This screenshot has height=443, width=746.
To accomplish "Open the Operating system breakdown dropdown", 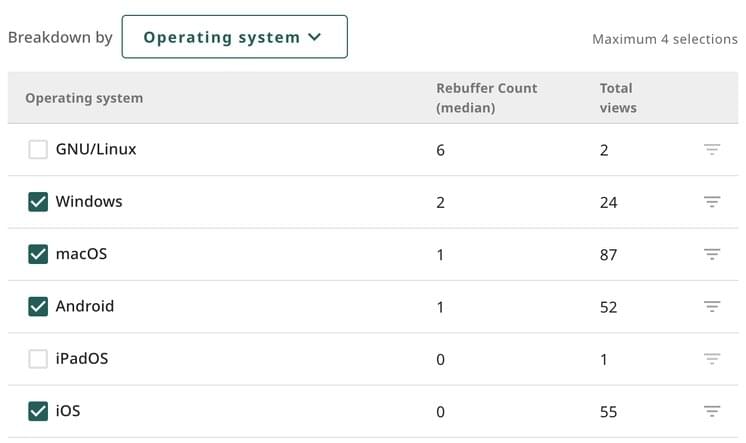I will (234, 37).
